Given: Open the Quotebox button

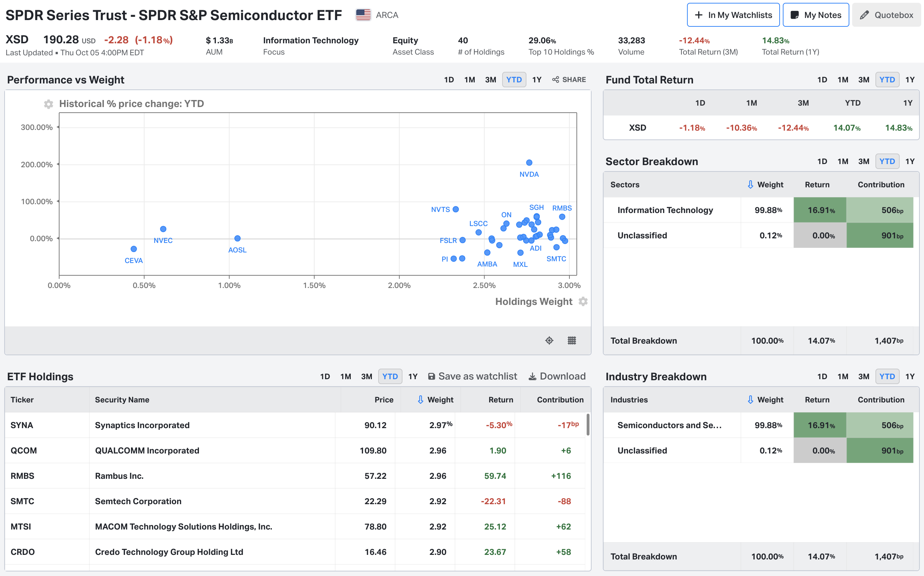Looking at the screenshot, I should [x=886, y=15].
